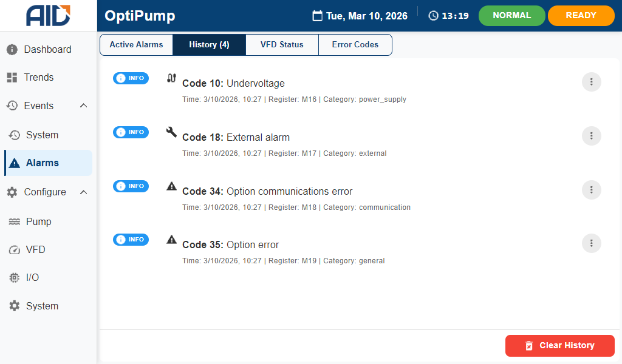Click the AID logo
Viewport: 622px width, 364px height.
click(x=48, y=16)
